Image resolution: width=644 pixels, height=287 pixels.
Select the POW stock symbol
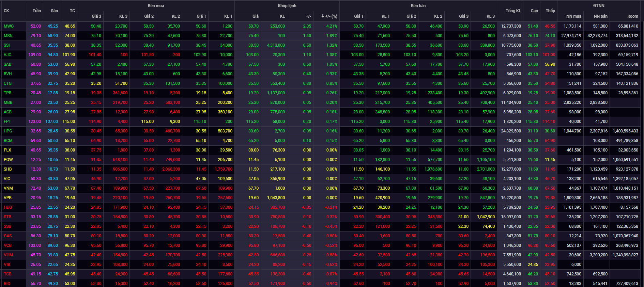click(x=8, y=160)
